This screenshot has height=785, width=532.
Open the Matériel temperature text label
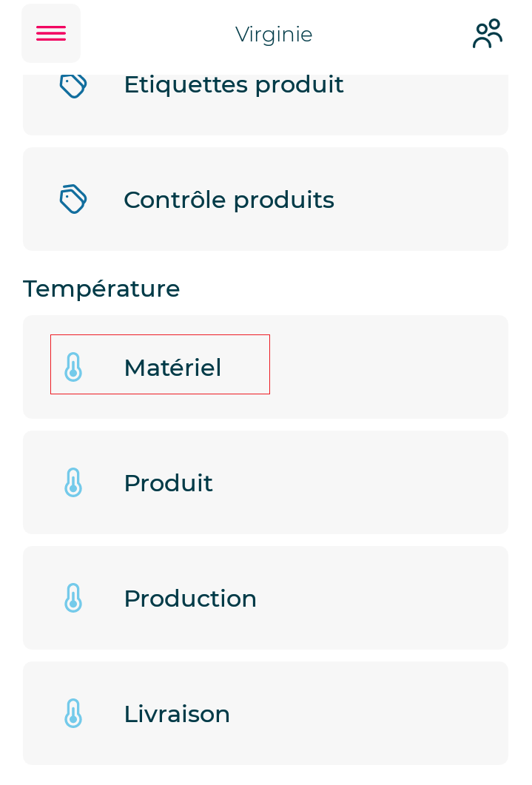172,368
